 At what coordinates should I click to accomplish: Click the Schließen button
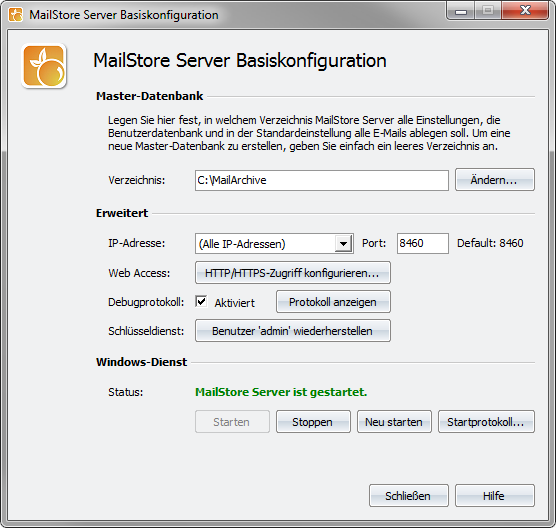pyautogui.click(x=408, y=495)
